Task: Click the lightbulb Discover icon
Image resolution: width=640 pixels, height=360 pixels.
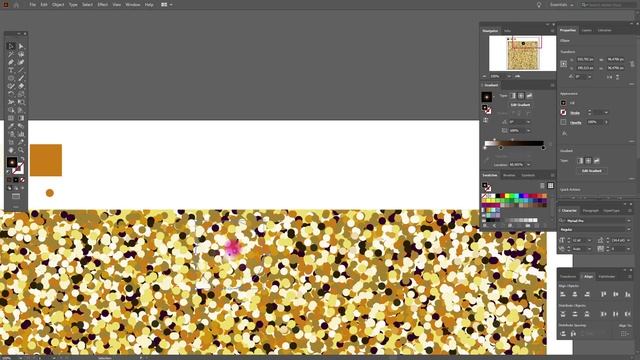Action: [539, 4]
